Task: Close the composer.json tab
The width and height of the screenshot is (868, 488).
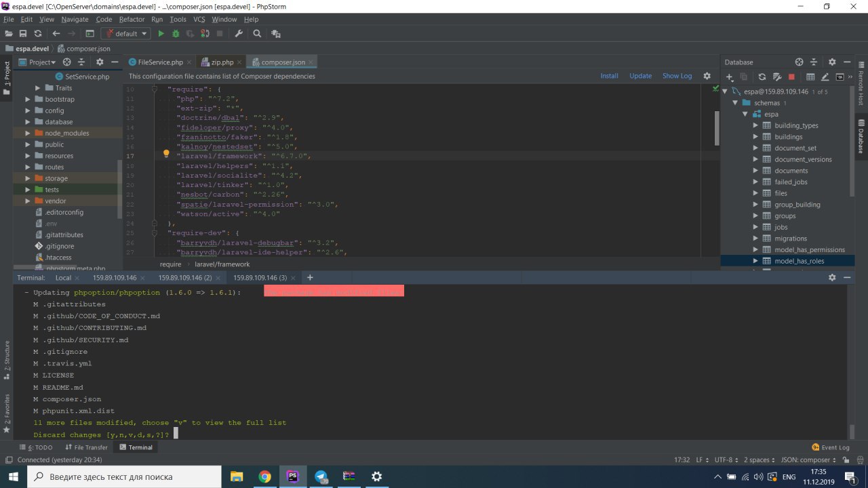Action: click(x=311, y=62)
